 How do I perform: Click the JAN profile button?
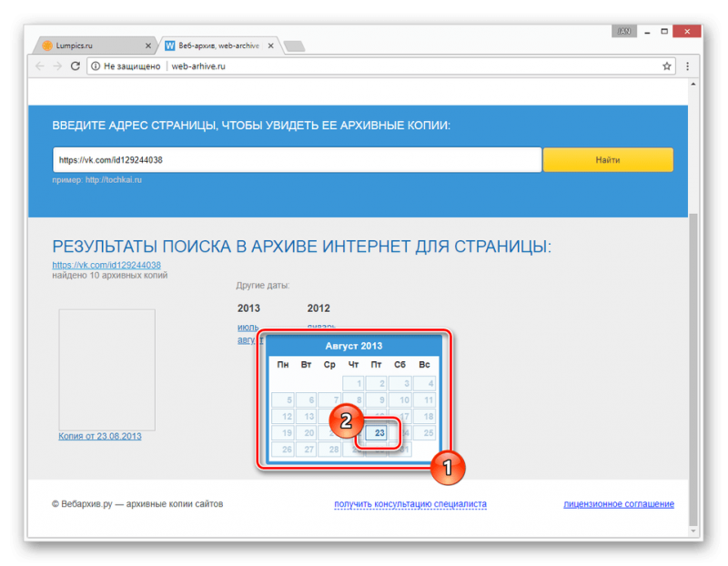pyautogui.click(x=624, y=31)
